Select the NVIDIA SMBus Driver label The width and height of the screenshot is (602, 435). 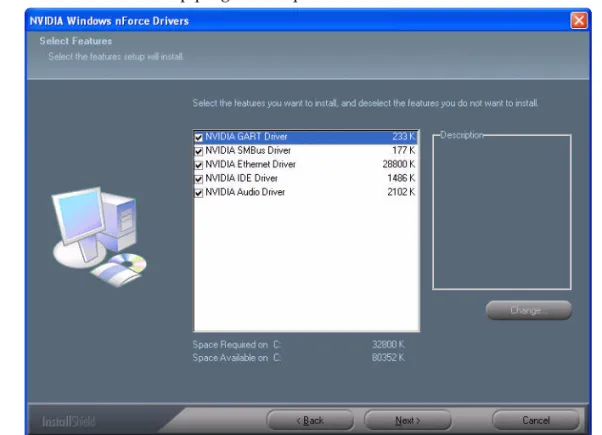click(248, 151)
